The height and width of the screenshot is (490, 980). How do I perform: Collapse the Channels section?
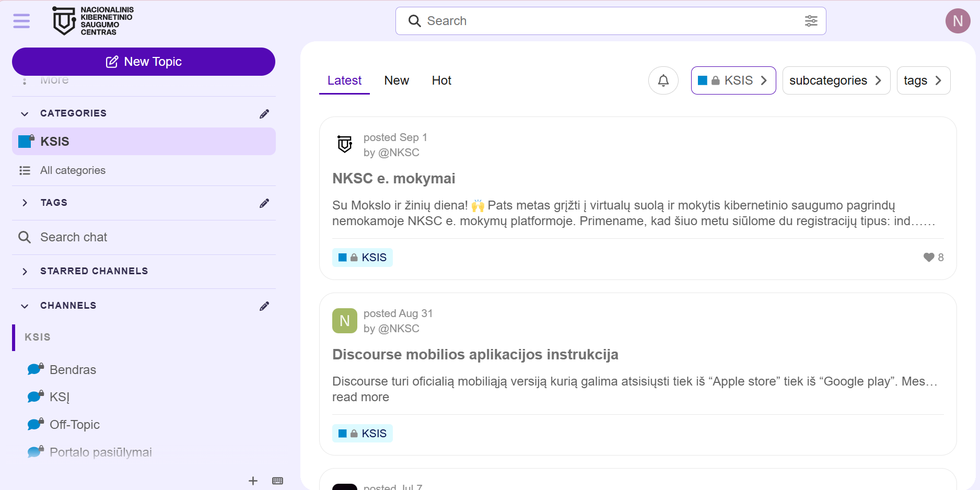(x=25, y=306)
